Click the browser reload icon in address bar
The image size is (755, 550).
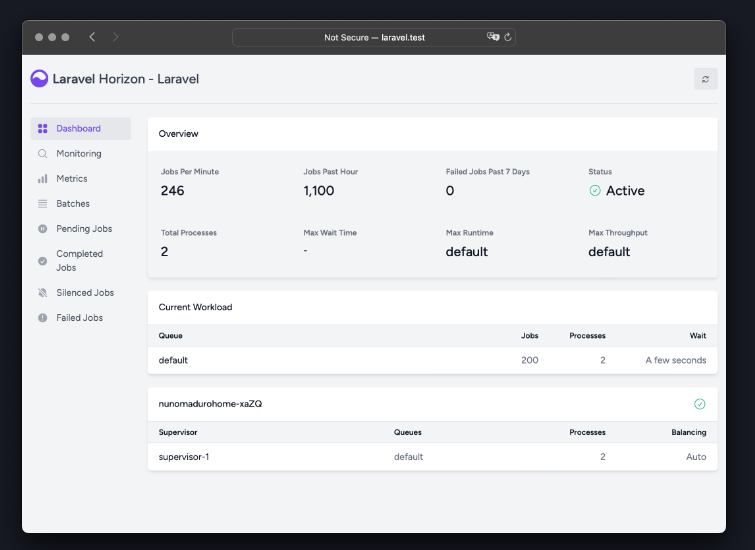[x=508, y=37]
